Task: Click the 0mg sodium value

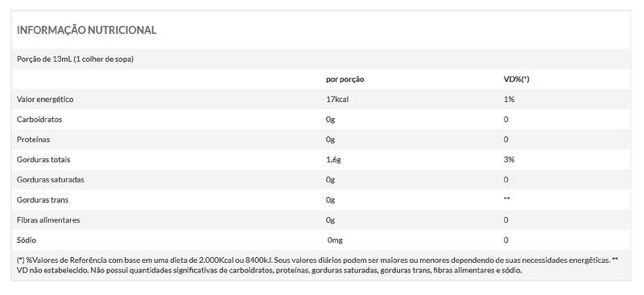Action: [x=335, y=240]
